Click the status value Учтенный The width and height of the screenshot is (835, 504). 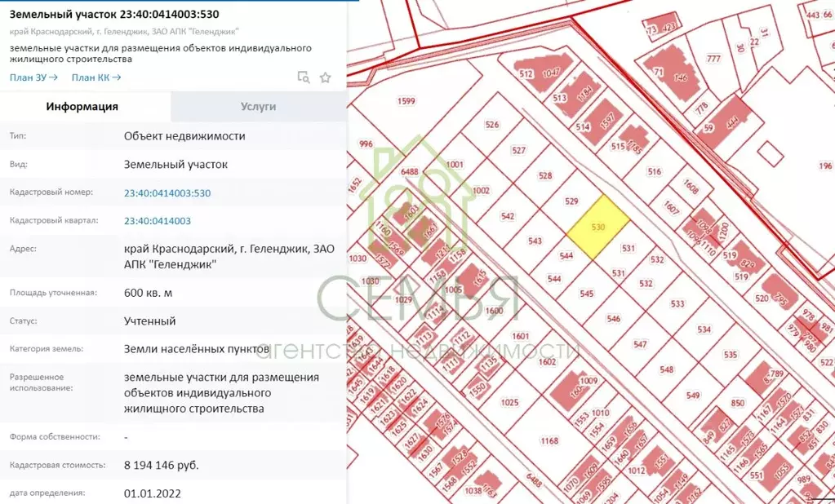tap(149, 321)
